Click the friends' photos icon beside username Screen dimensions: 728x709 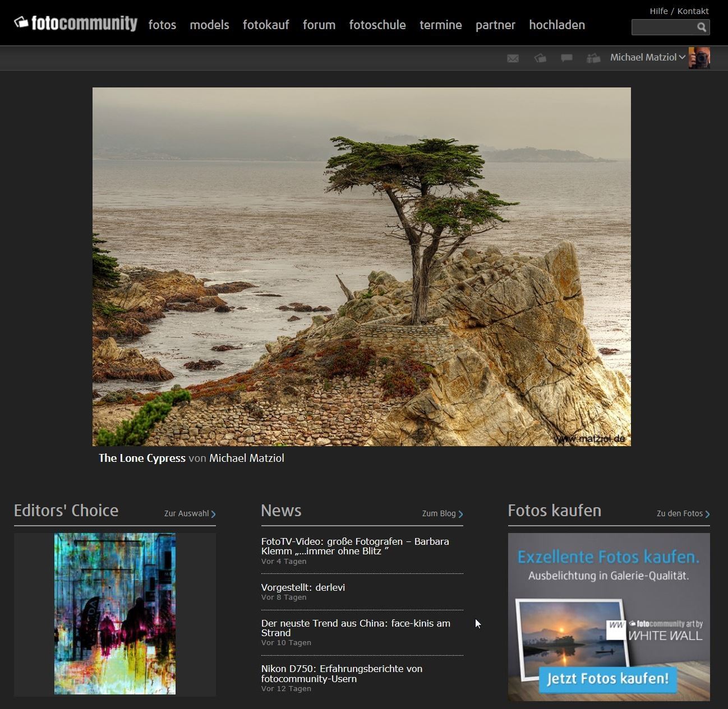593,58
